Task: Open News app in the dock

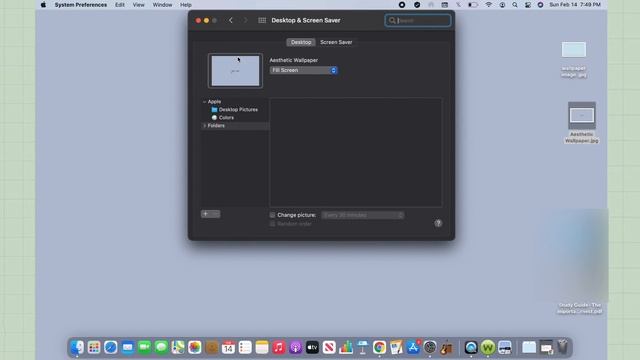Action: (329, 347)
